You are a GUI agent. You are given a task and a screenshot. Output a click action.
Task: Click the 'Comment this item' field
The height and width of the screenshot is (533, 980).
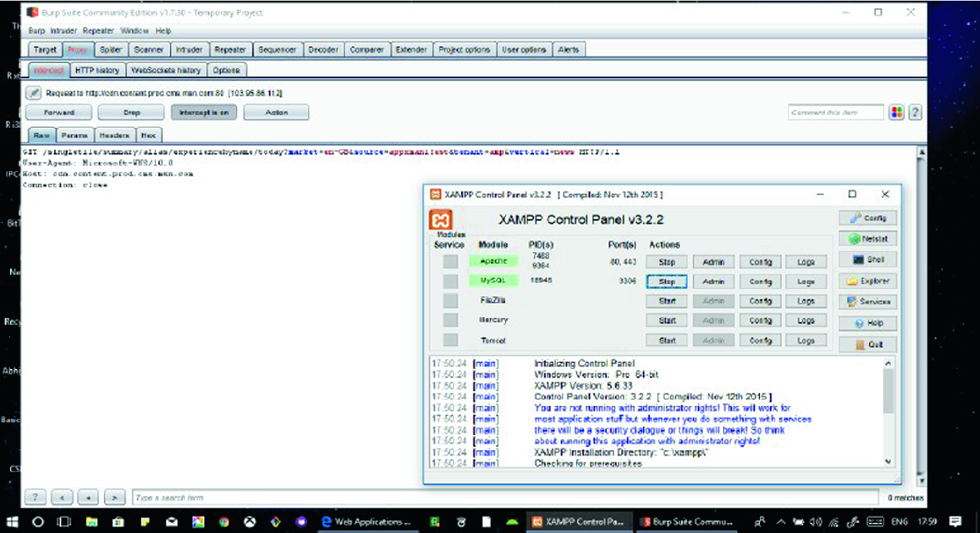(x=836, y=113)
